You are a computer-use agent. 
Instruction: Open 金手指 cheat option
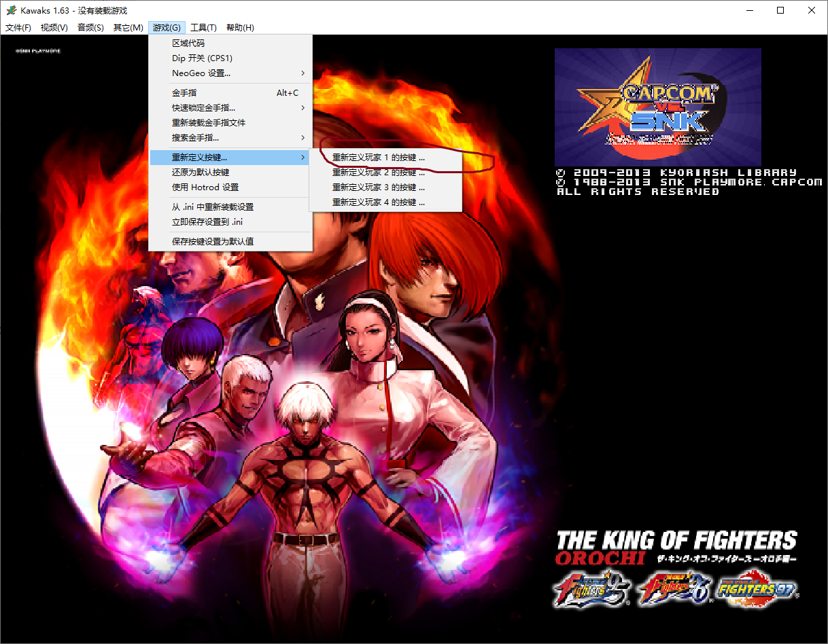click(x=184, y=93)
